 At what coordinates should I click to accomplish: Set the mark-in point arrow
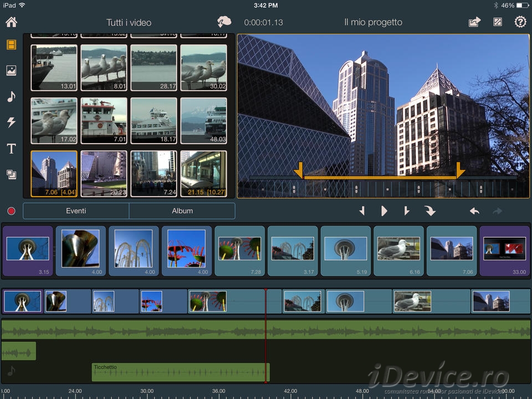362,211
